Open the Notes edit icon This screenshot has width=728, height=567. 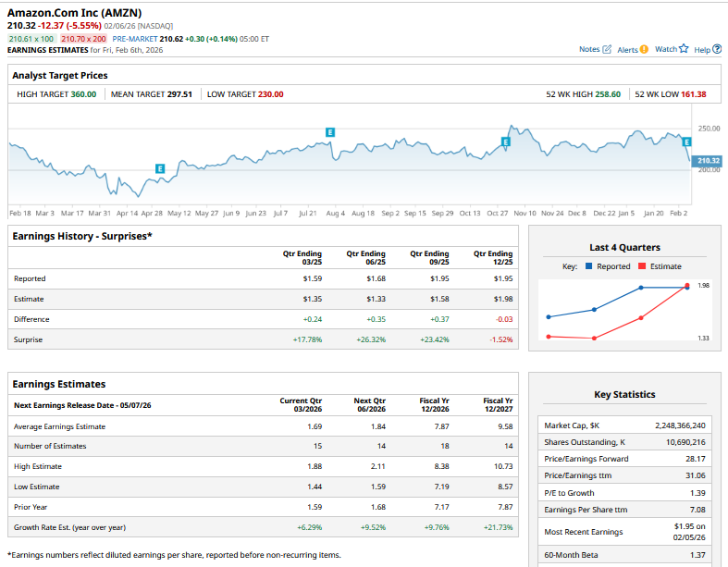point(607,49)
